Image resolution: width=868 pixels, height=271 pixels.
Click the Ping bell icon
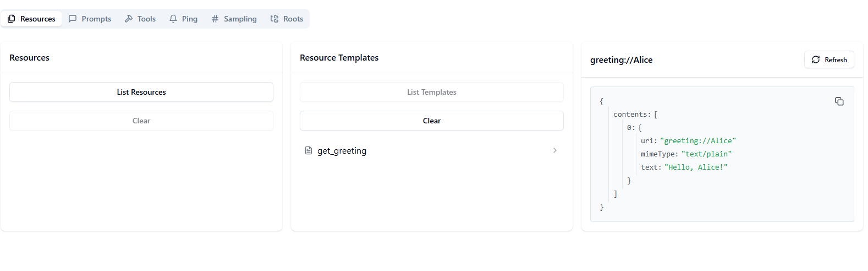tap(173, 19)
